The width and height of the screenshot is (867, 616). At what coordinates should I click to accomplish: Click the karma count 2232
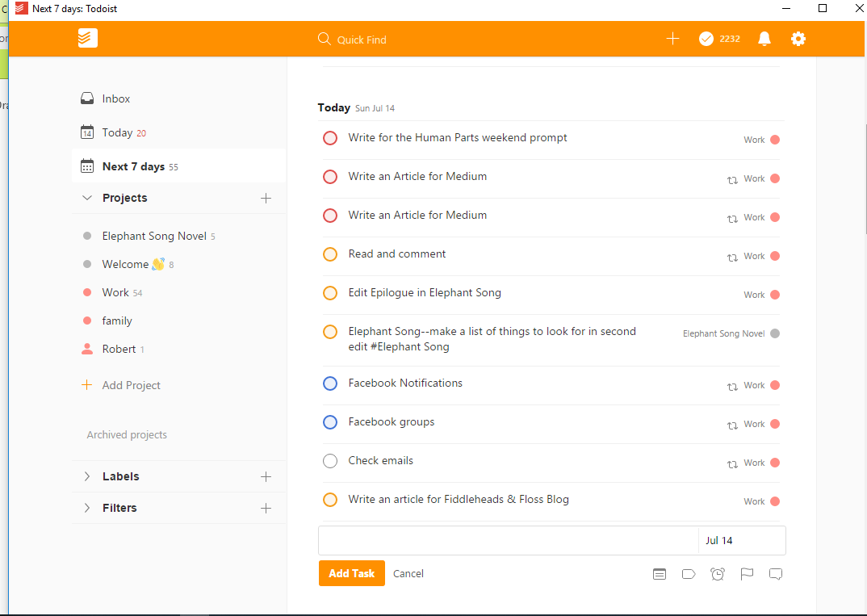click(x=729, y=39)
